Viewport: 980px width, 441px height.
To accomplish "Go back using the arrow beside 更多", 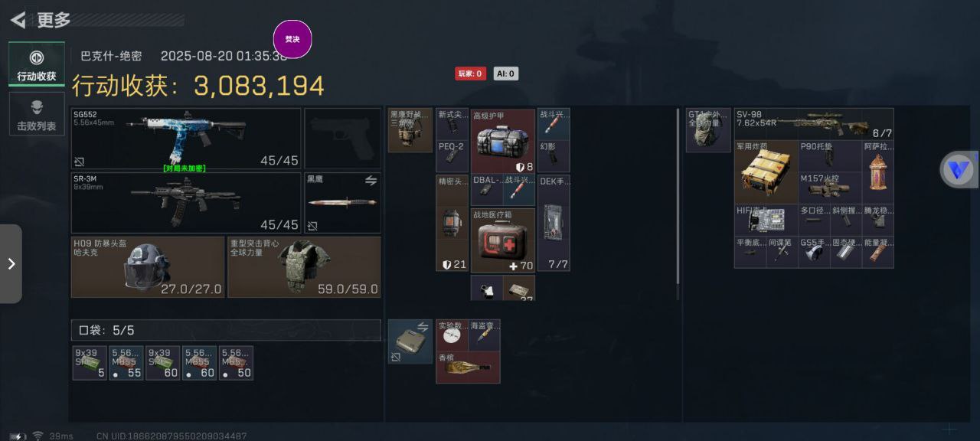I will [x=18, y=20].
